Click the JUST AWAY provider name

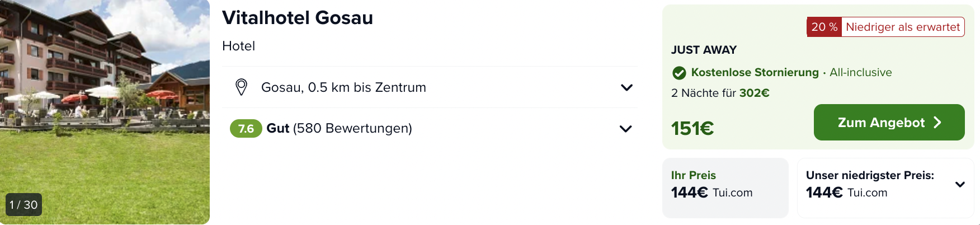tap(704, 50)
